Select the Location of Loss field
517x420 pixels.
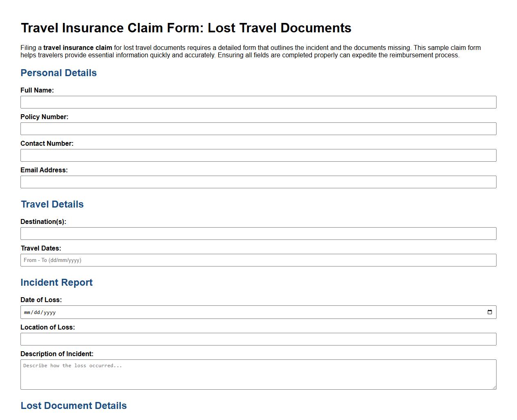[x=258, y=339]
